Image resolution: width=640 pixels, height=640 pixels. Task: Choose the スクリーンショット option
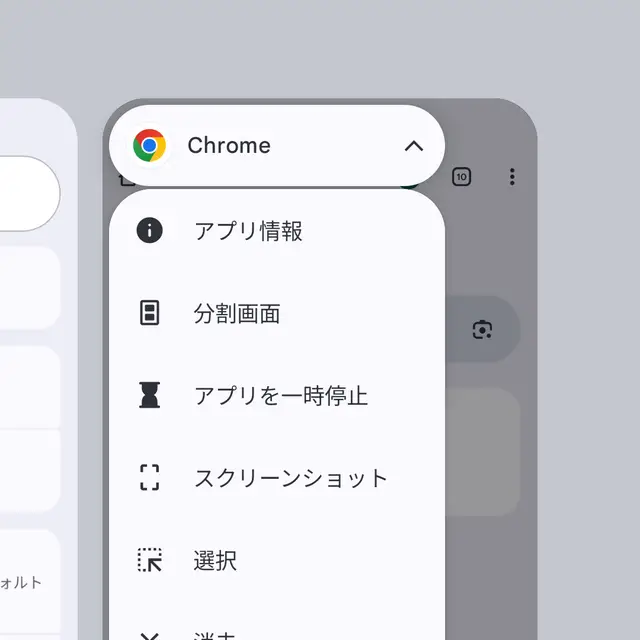(x=277, y=477)
